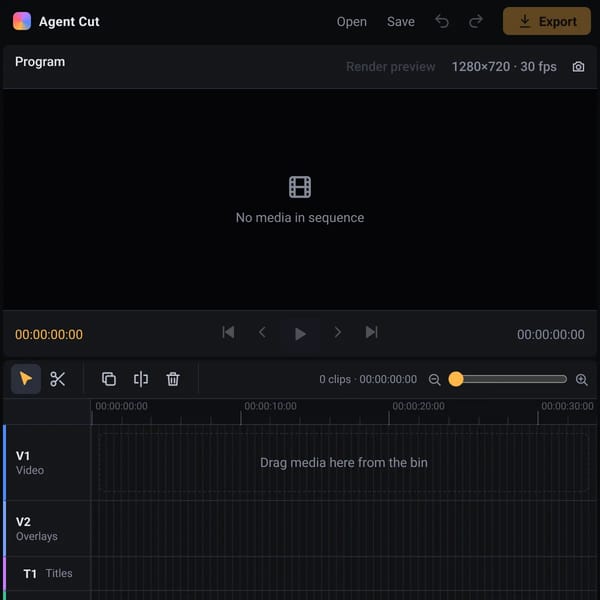The width and height of the screenshot is (600, 600).
Task: Play the sequence
Action: pos(300,334)
